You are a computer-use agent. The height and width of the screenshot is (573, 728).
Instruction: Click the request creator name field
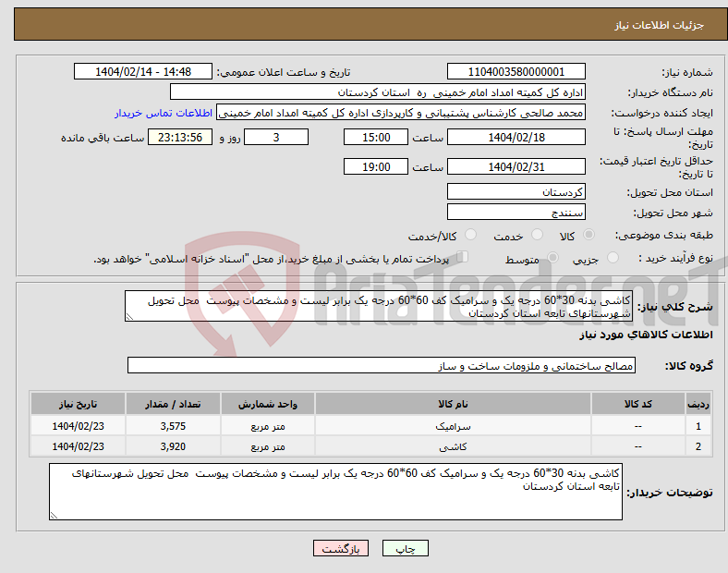click(401, 113)
